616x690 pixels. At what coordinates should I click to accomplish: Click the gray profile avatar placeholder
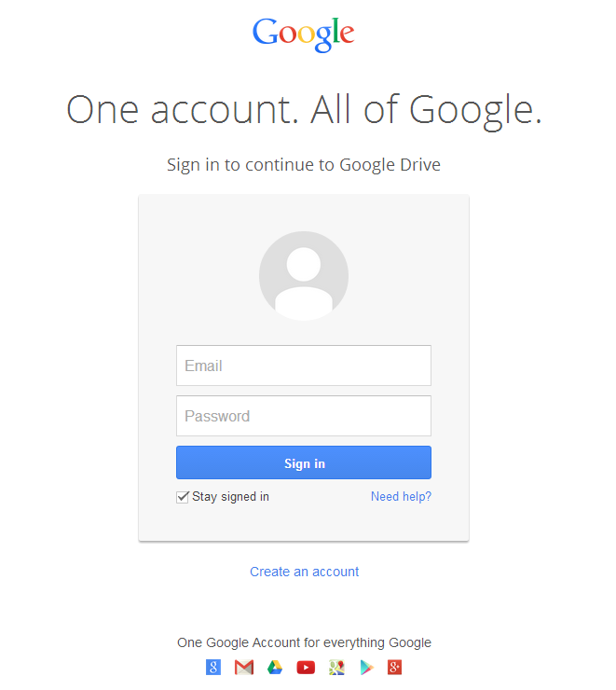click(x=304, y=276)
